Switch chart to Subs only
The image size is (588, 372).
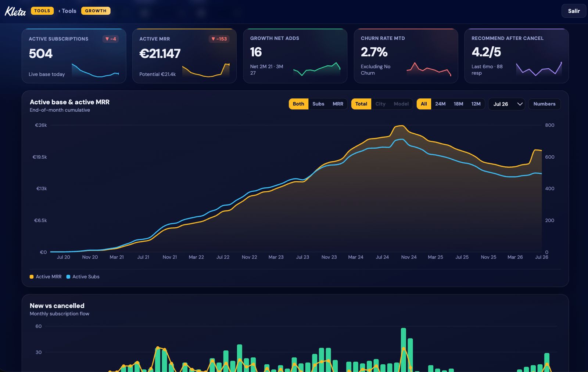(318, 104)
